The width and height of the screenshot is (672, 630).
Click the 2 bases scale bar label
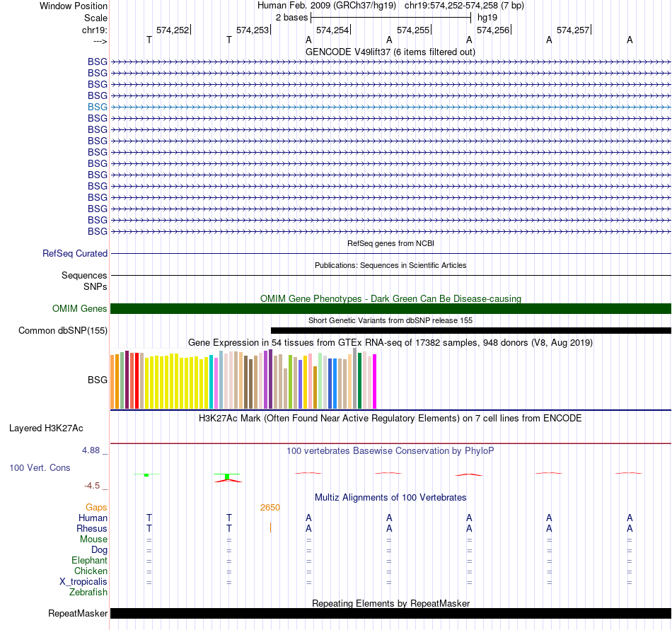click(x=291, y=18)
